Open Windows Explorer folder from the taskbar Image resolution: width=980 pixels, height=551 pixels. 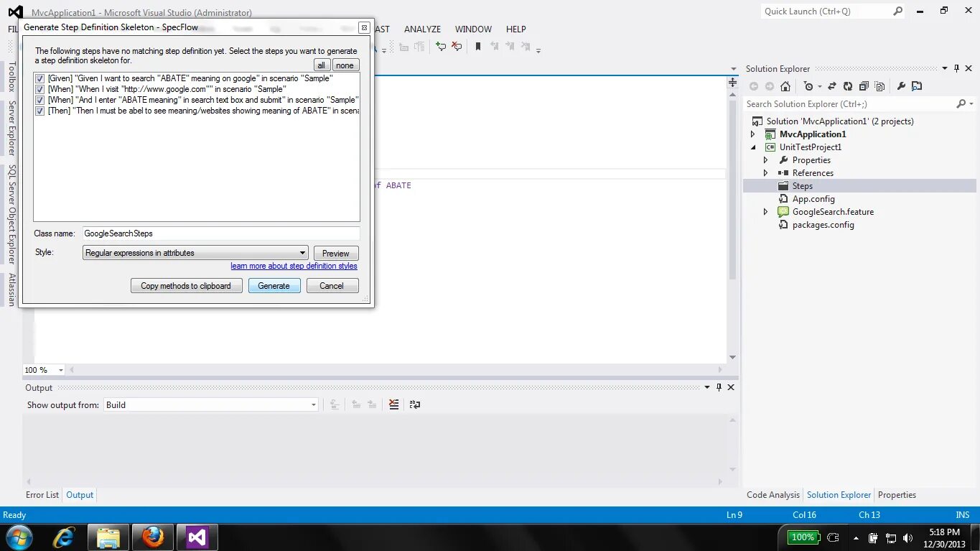pyautogui.click(x=108, y=537)
